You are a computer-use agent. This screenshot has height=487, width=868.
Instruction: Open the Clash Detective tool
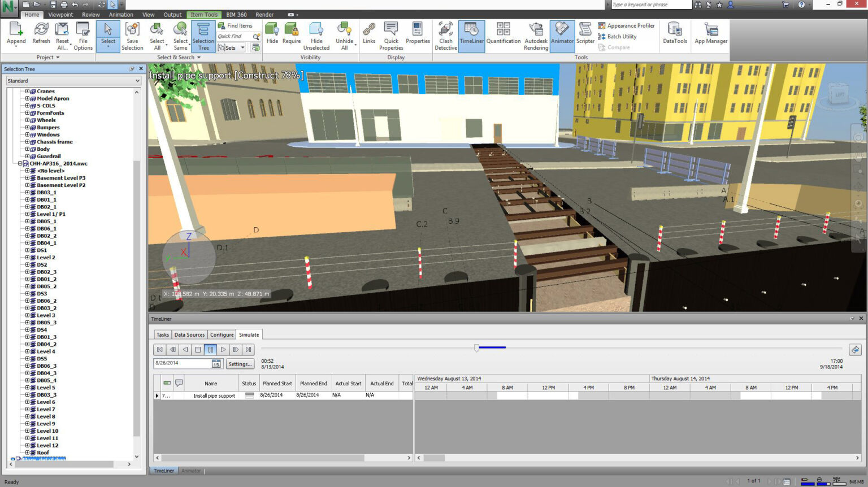point(445,35)
